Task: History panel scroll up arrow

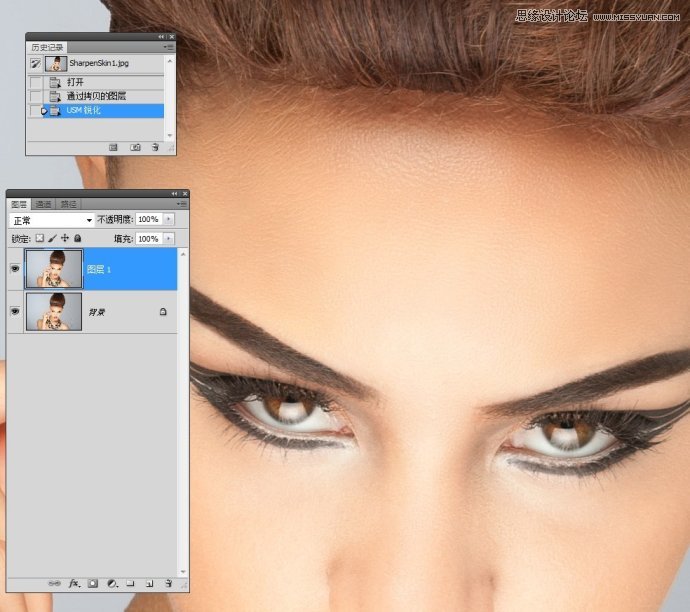Action: [x=170, y=61]
